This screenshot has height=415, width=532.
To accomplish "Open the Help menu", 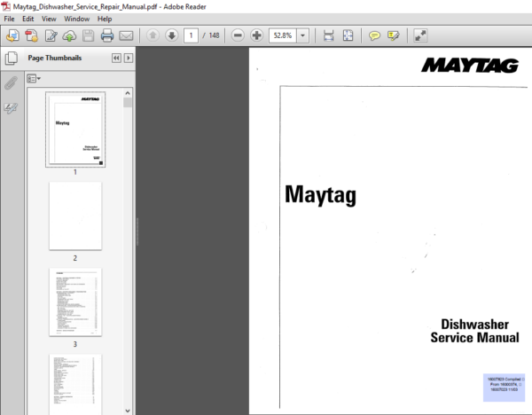I will (105, 19).
